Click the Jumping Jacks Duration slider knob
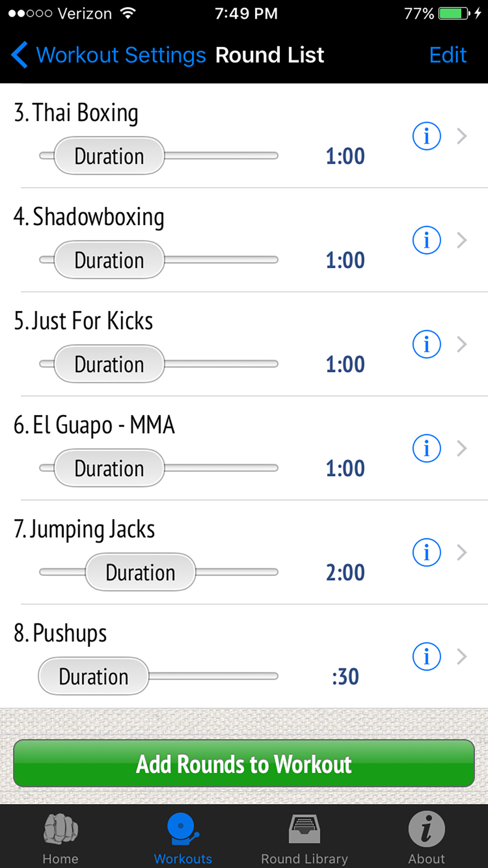 tap(141, 572)
